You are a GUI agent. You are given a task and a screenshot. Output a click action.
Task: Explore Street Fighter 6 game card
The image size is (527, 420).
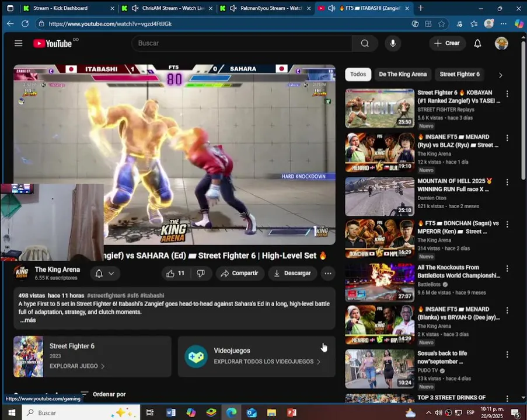click(x=92, y=356)
